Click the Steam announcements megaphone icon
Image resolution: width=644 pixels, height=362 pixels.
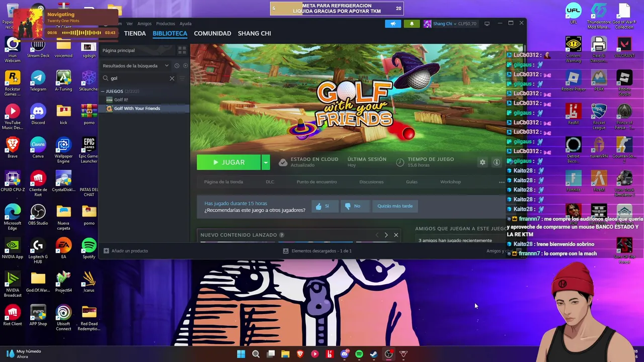point(393,24)
